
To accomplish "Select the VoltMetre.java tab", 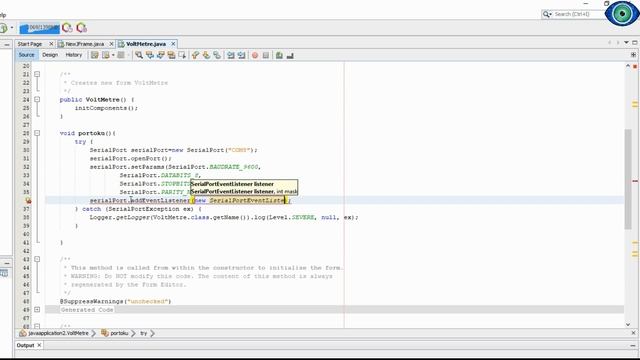I will 146,44.
